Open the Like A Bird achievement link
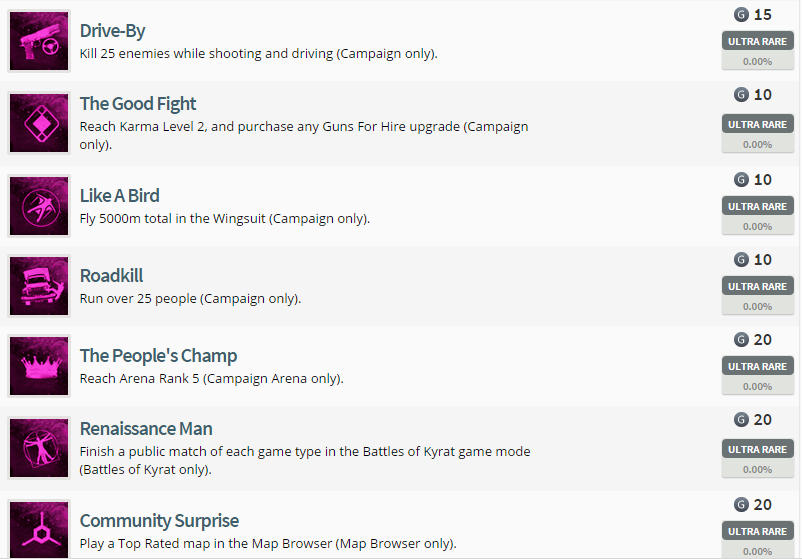802x559 pixels. [119, 196]
